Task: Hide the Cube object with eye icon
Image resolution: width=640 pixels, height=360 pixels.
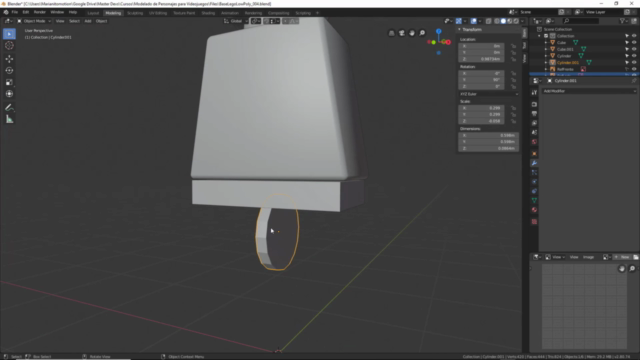Action: click(634, 42)
